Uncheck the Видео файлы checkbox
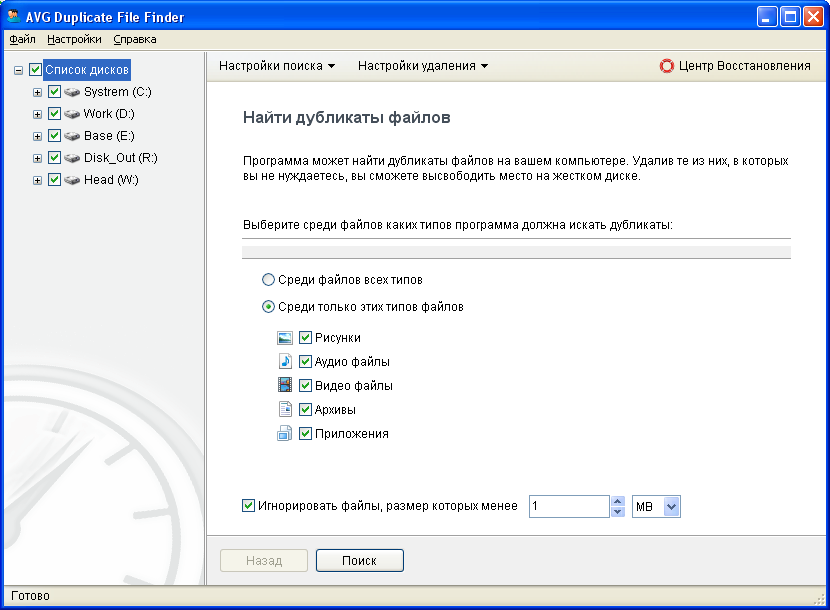The width and height of the screenshot is (830, 610). tap(305, 385)
